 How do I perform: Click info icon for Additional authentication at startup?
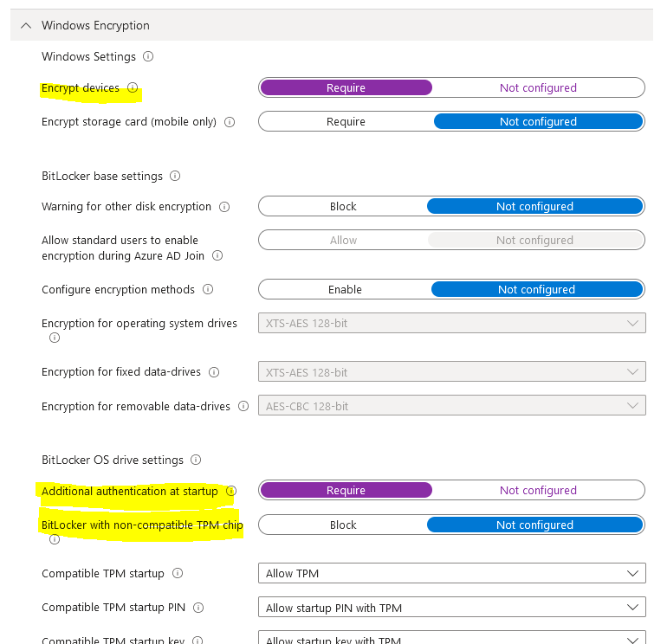[x=230, y=492]
